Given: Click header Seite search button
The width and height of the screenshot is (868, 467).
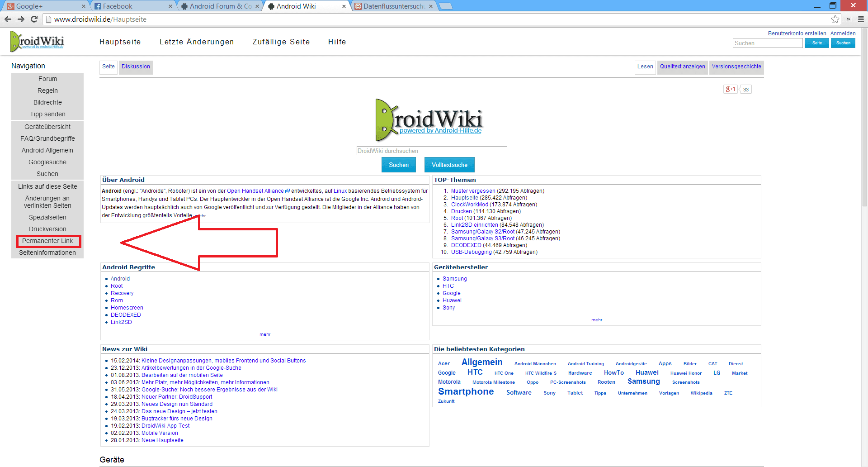Looking at the screenshot, I should pos(817,43).
